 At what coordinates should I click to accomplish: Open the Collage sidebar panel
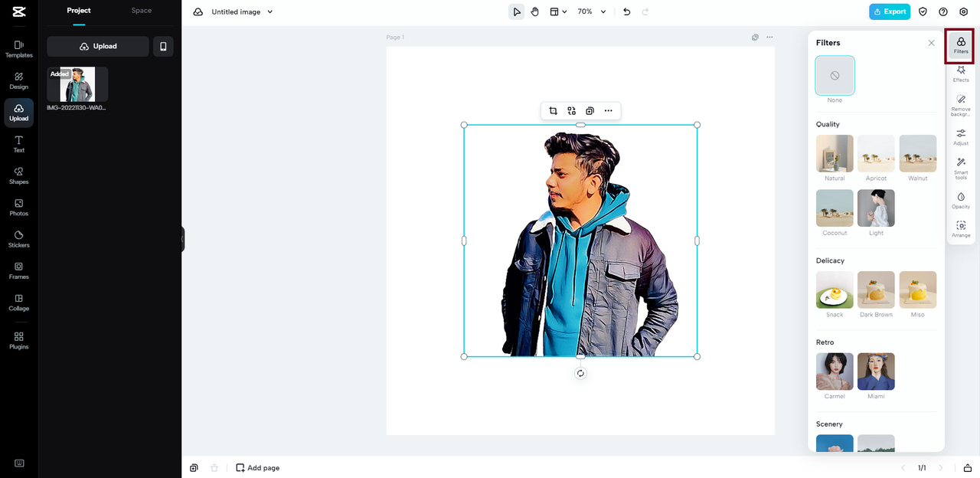click(x=19, y=303)
